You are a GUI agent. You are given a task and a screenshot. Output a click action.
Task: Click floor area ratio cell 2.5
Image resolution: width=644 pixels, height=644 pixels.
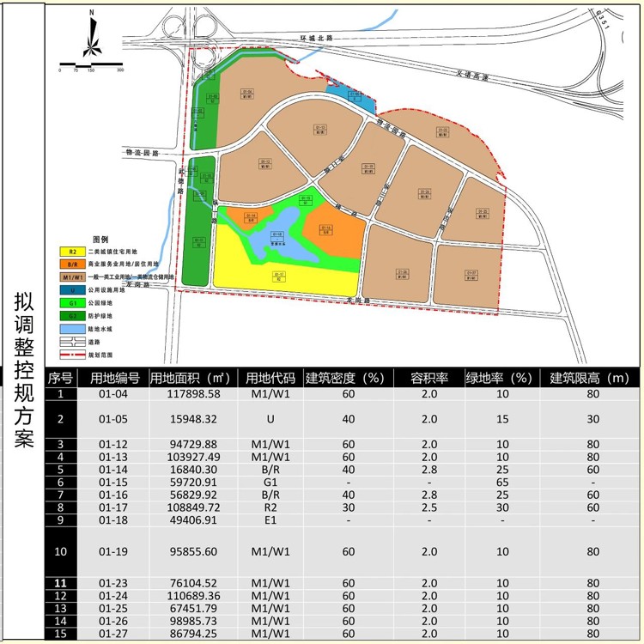[x=429, y=507]
